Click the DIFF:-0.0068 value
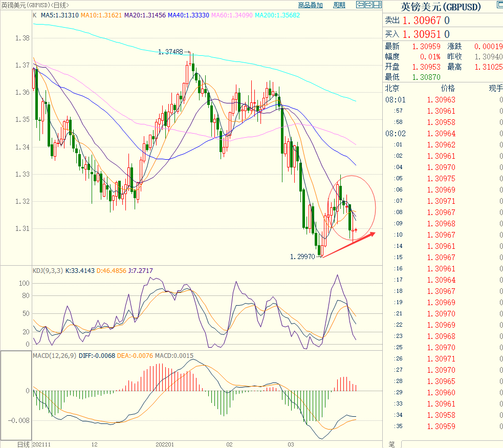 click(97, 355)
